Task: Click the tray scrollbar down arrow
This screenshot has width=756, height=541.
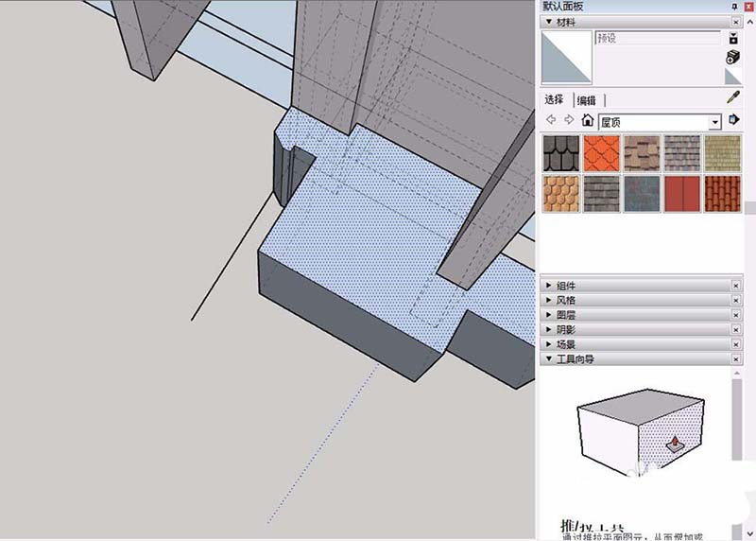Action: tap(750, 533)
